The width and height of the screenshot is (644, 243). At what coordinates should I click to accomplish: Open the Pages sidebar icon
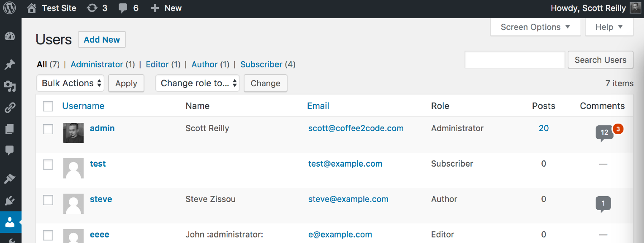(10, 129)
